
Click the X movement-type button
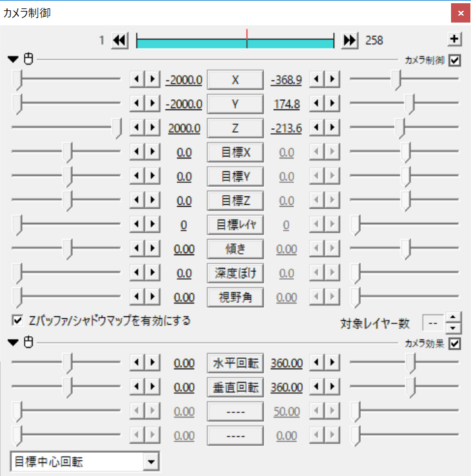click(235, 80)
